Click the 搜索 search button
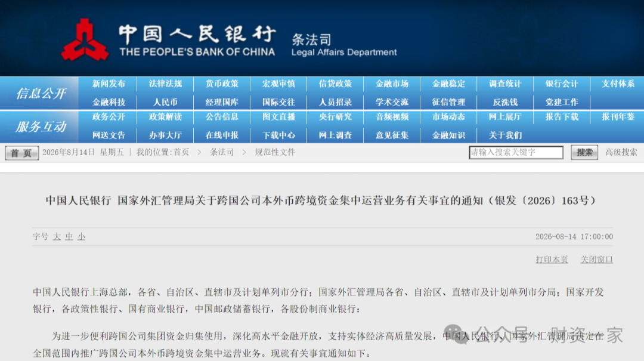Viewport: 644px width, 361px height. tap(584, 153)
